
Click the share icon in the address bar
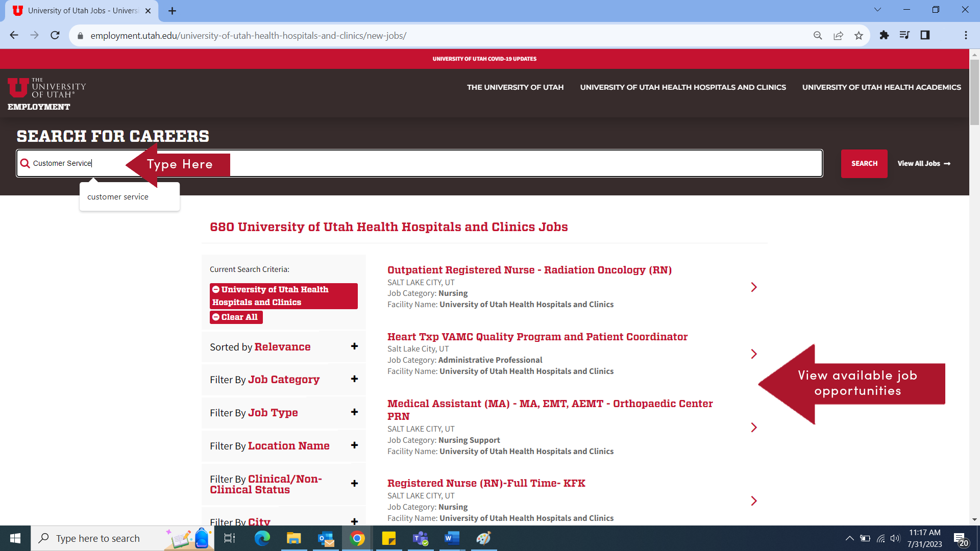839,35
